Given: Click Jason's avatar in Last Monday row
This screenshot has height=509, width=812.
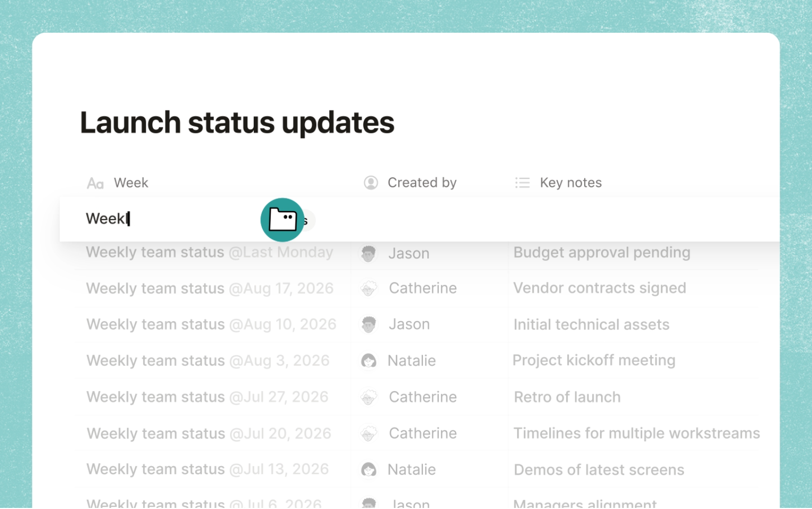Looking at the screenshot, I should (x=368, y=254).
